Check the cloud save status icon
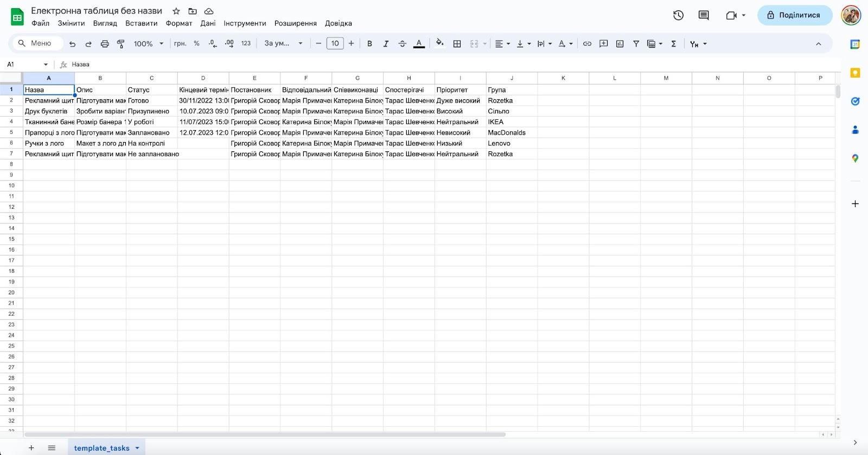The width and height of the screenshot is (868, 455). 209,11
